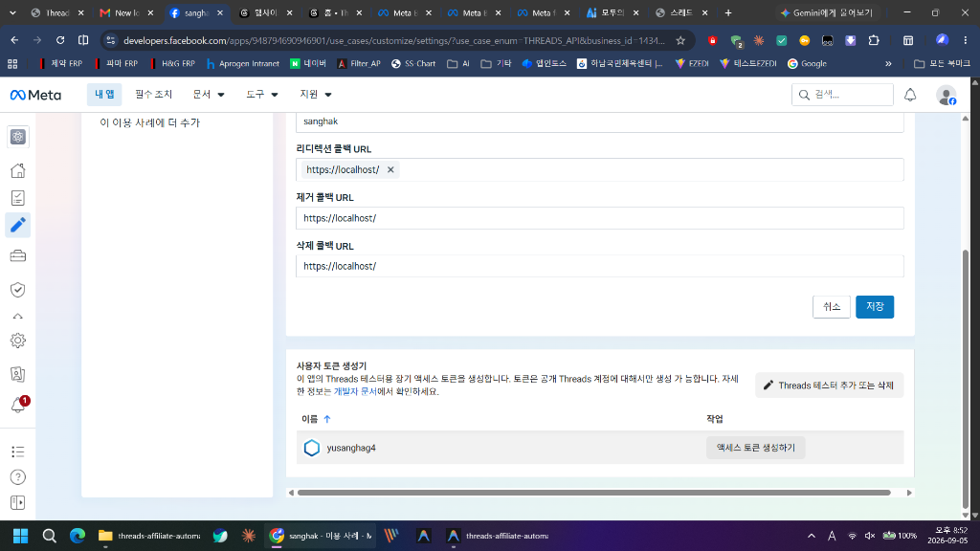Click 이 이용 사례에 더 추가
980x551 pixels.
pyautogui.click(x=150, y=122)
